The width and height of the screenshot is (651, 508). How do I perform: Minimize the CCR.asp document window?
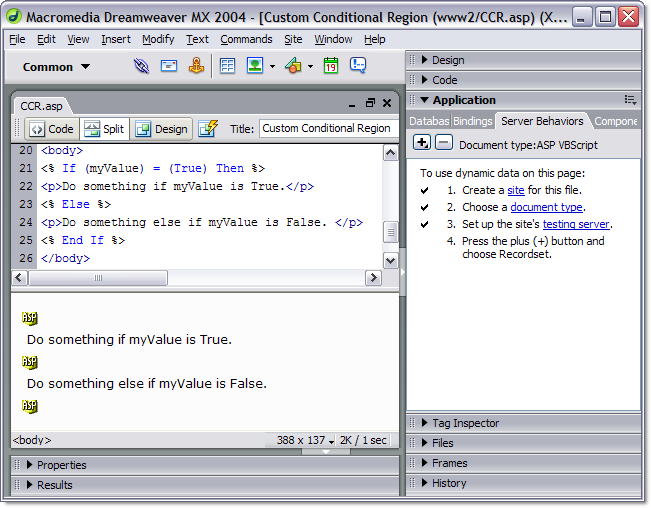pos(352,104)
